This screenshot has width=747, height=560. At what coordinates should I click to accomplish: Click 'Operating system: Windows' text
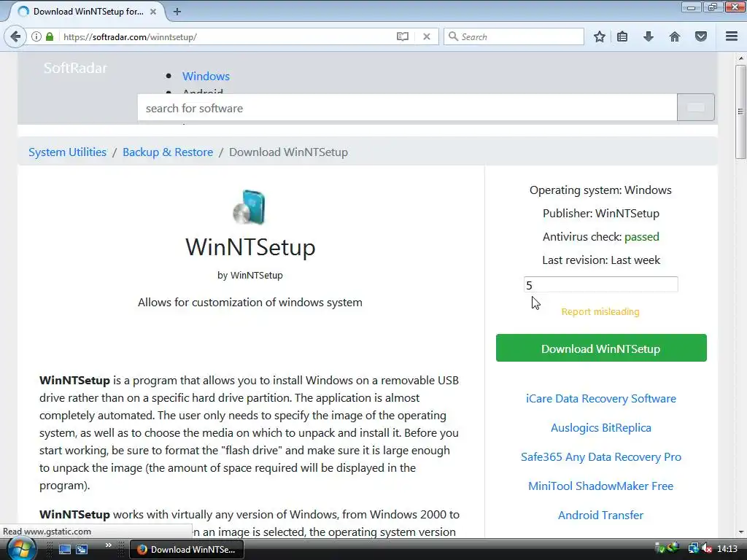click(601, 190)
